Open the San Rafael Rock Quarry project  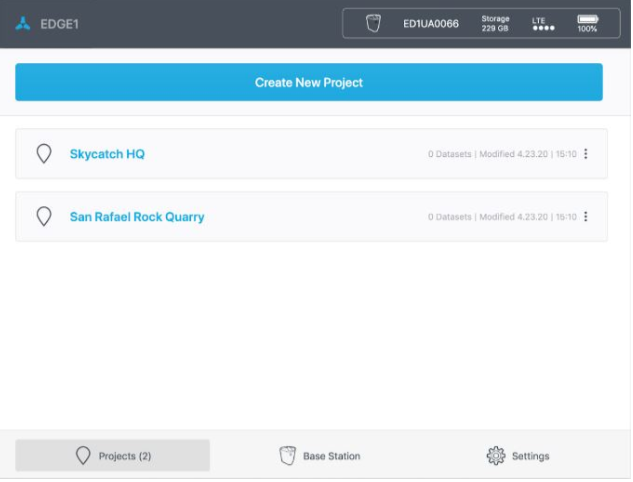tap(311, 217)
